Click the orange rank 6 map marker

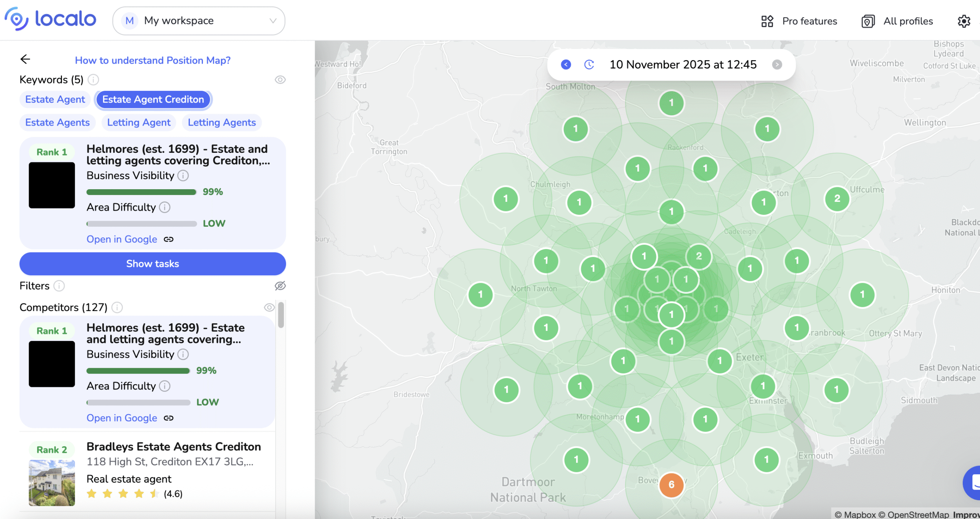pyautogui.click(x=671, y=485)
